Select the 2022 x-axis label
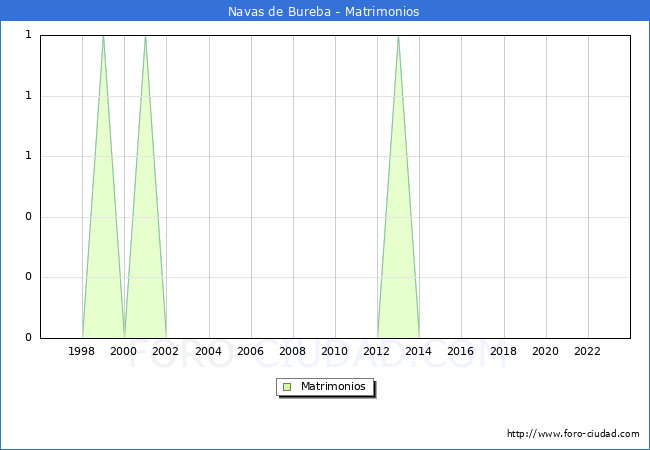The image size is (650, 450). (587, 351)
